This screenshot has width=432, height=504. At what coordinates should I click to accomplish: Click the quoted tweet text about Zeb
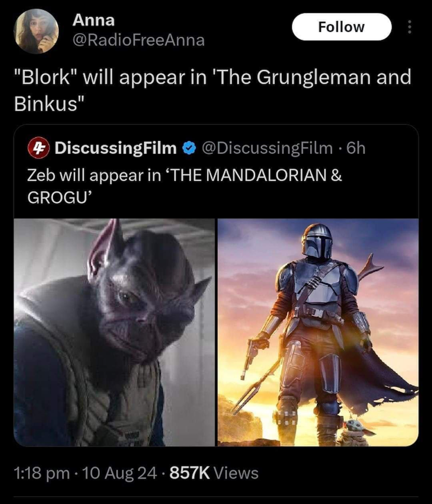click(185, 186)
